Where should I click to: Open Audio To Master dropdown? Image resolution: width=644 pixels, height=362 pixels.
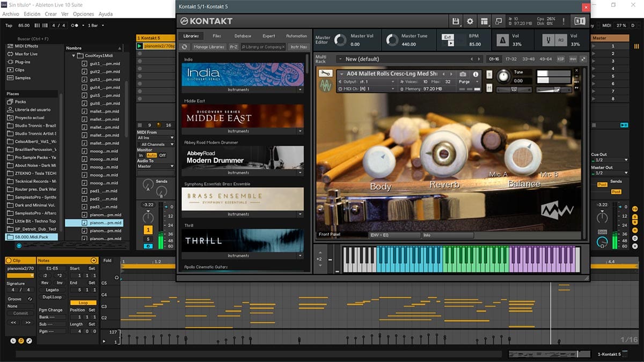click(x=156, y=166)
